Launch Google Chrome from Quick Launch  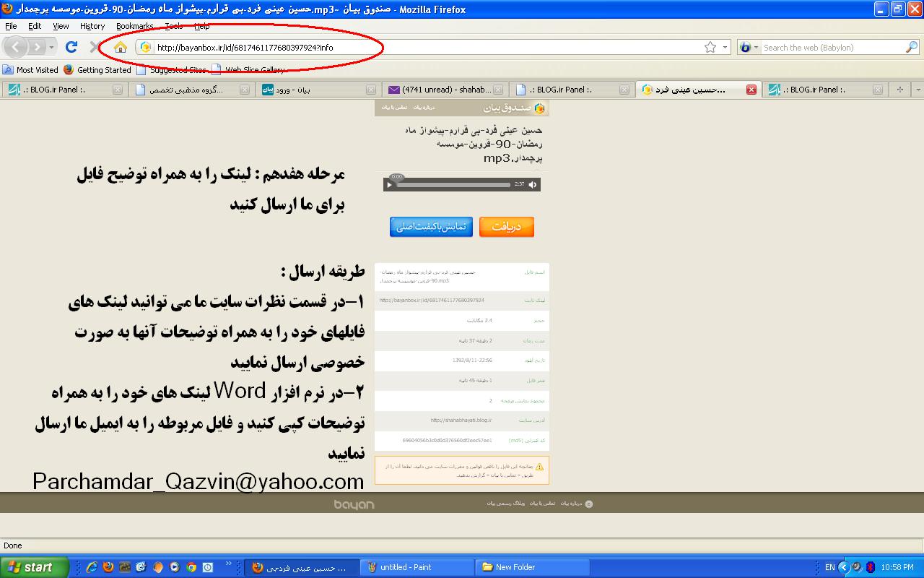[191, 567]
